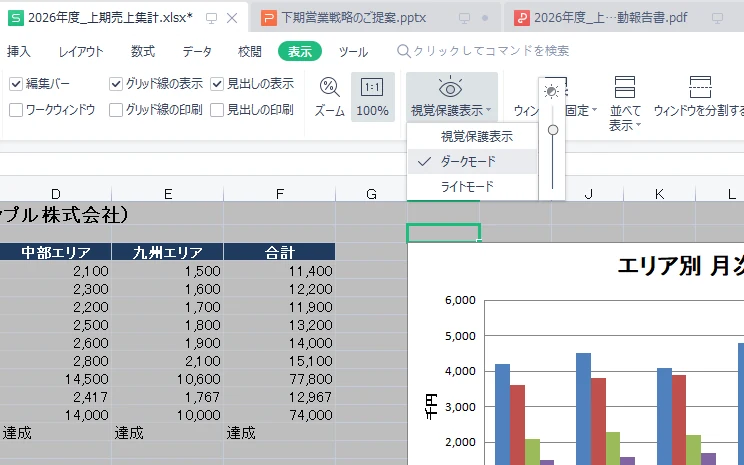Image resolution: width=744 pixels, height=465 pixels.
Task: Open the Zoom dialog icon
Action: pyautogui.click(x=329, y=87)
